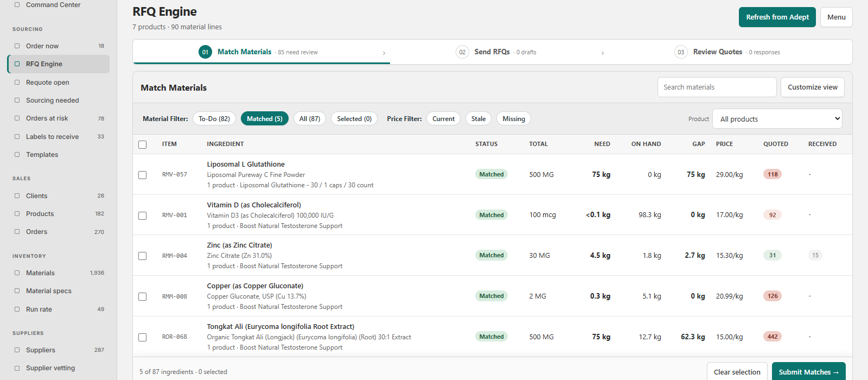Click the Templates sidebar icon
This screenshot has width=868, height=380.
[x=17, y=155]
